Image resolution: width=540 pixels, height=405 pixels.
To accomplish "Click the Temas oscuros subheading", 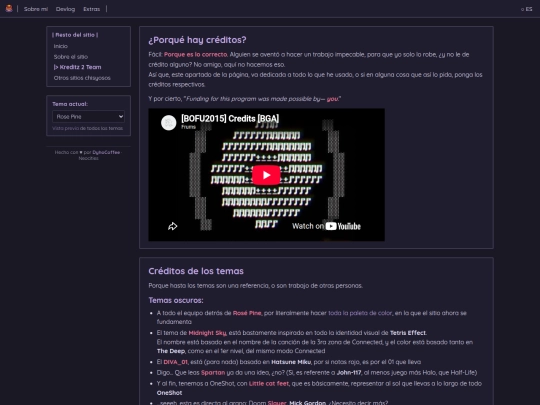I will coord(176,300).
